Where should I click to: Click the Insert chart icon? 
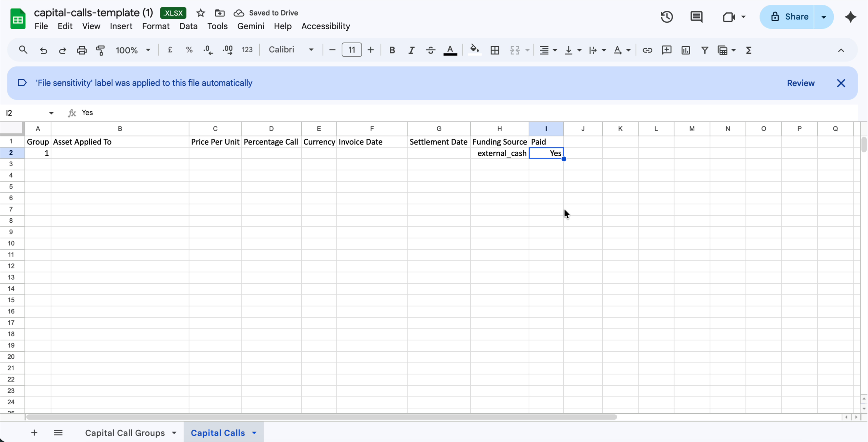tap(685, 50)
